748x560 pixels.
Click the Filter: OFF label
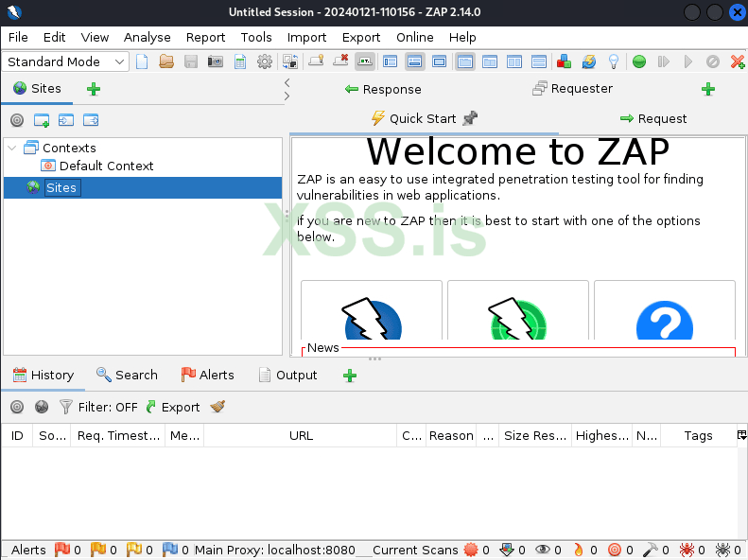(108, 407)
